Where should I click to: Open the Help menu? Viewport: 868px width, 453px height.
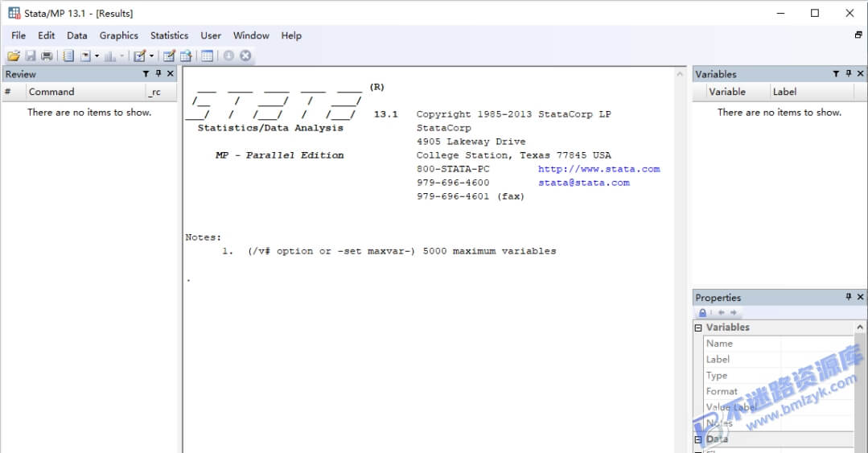(291, 35)
